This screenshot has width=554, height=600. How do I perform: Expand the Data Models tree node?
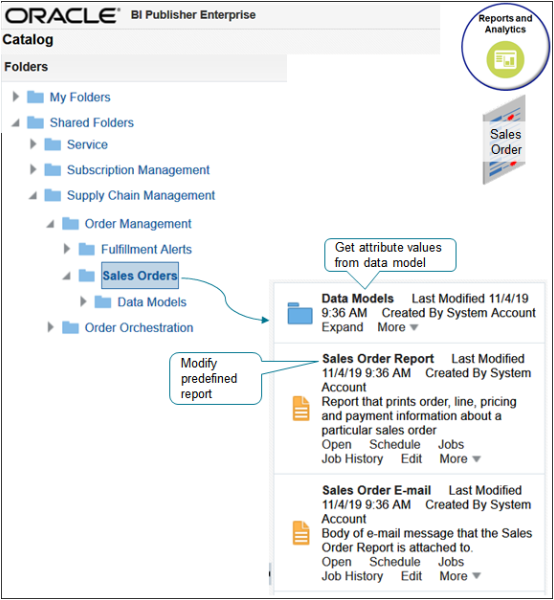click(x=83, y=302)
